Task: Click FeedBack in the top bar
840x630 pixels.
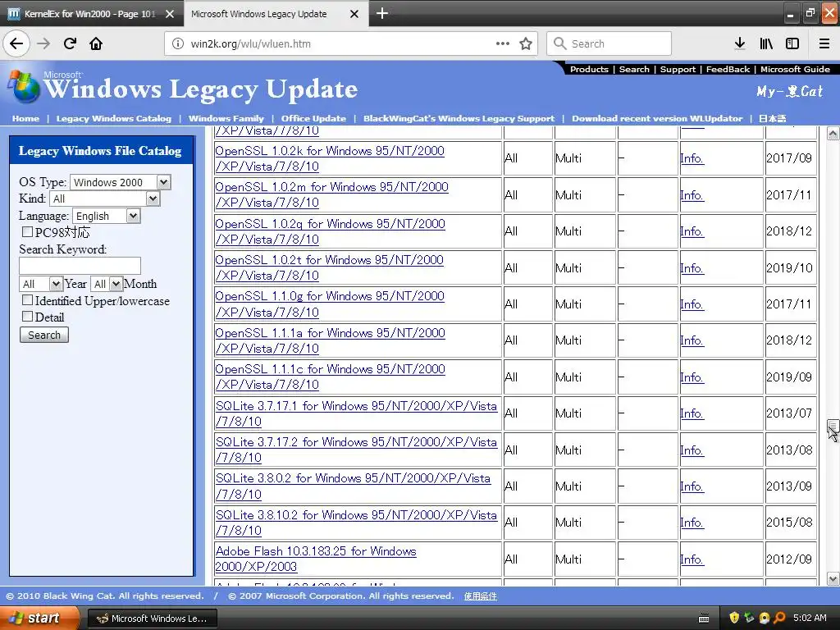Action: (x=728, y=69)
